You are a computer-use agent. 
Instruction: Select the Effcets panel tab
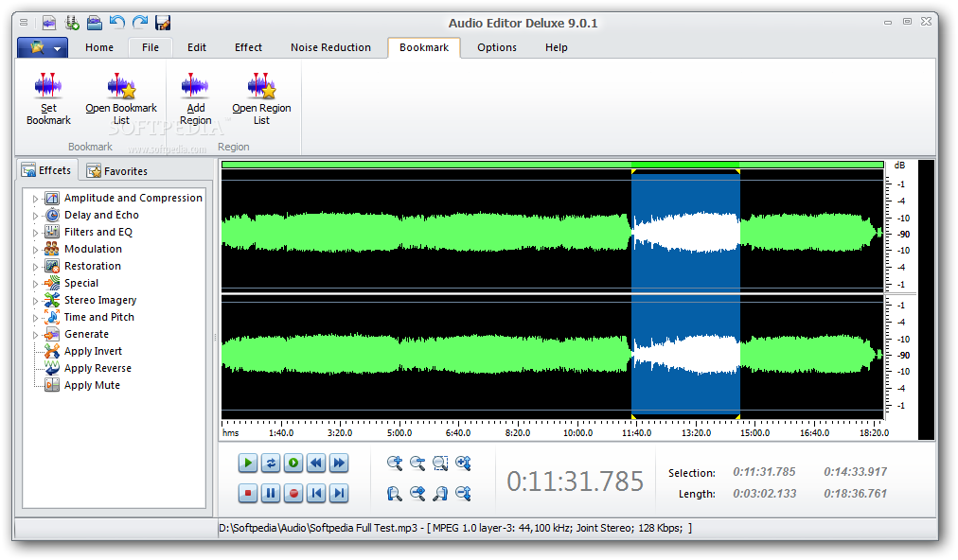tap(47, 170)
